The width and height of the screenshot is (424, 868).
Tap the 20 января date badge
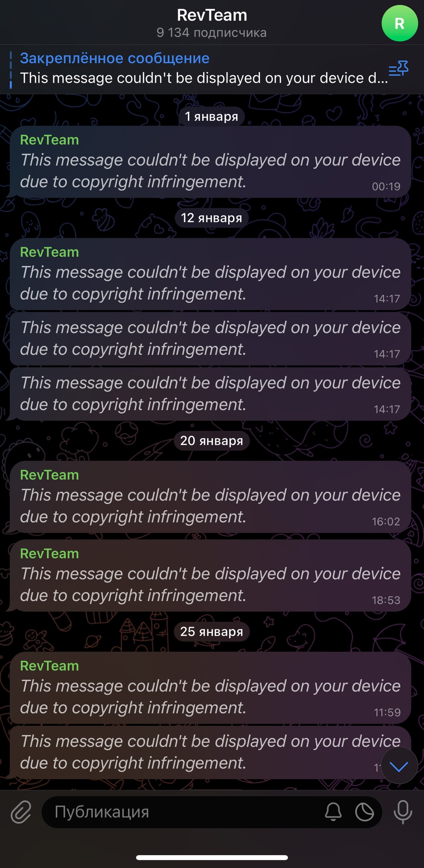212,441
